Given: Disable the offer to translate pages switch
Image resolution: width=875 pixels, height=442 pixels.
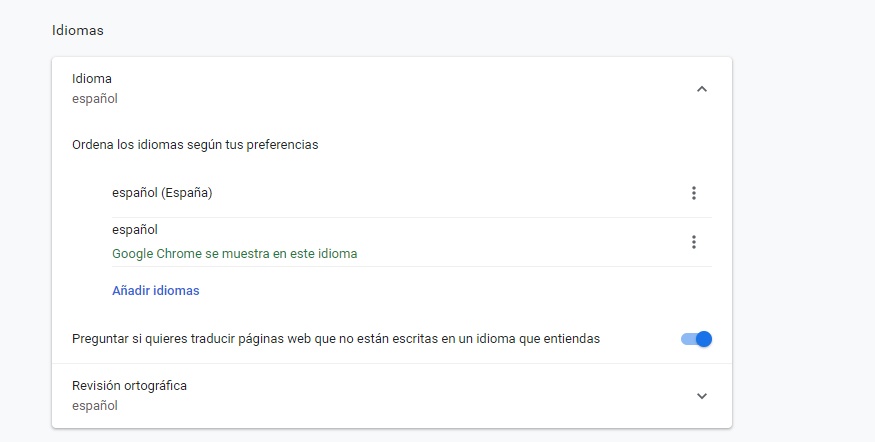Looking at the screenshot, I should point(696,339).
